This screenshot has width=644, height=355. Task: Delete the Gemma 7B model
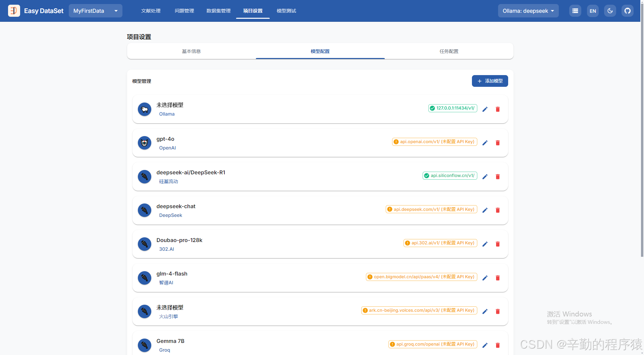pos(498,345)
